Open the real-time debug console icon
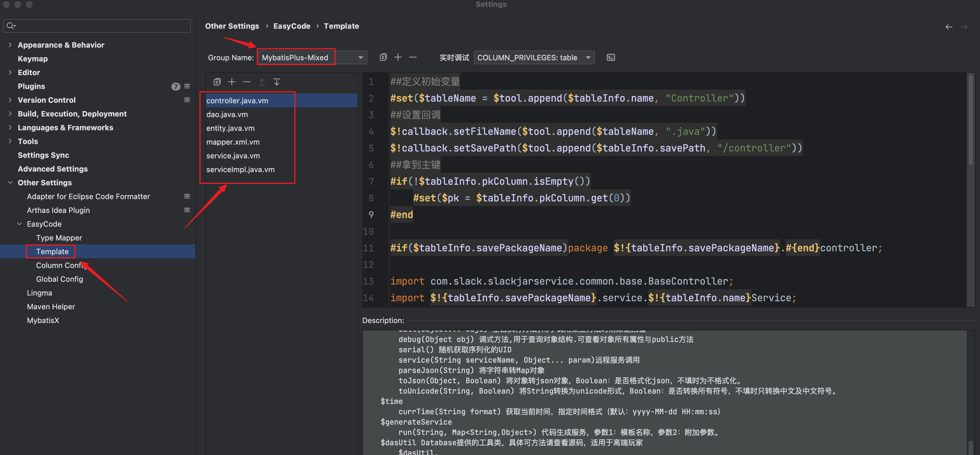Viewport: 980px width, 455px height. tap(611, 57)
